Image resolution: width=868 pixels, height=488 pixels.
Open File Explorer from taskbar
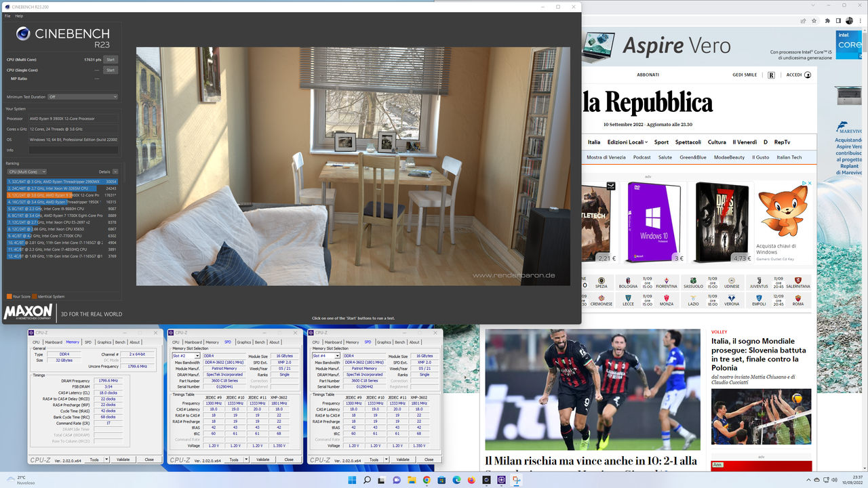[x=412, y=480]
